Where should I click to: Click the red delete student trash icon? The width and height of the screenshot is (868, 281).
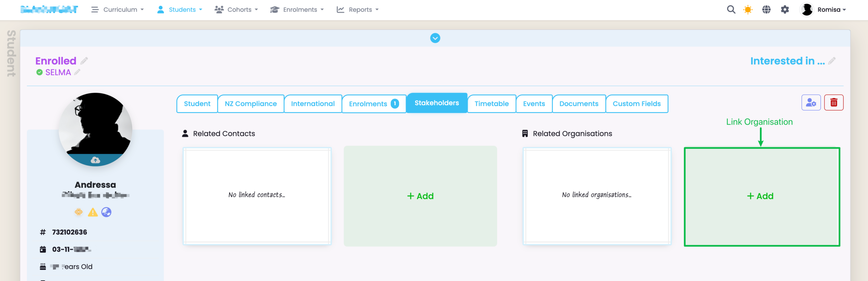834,103
